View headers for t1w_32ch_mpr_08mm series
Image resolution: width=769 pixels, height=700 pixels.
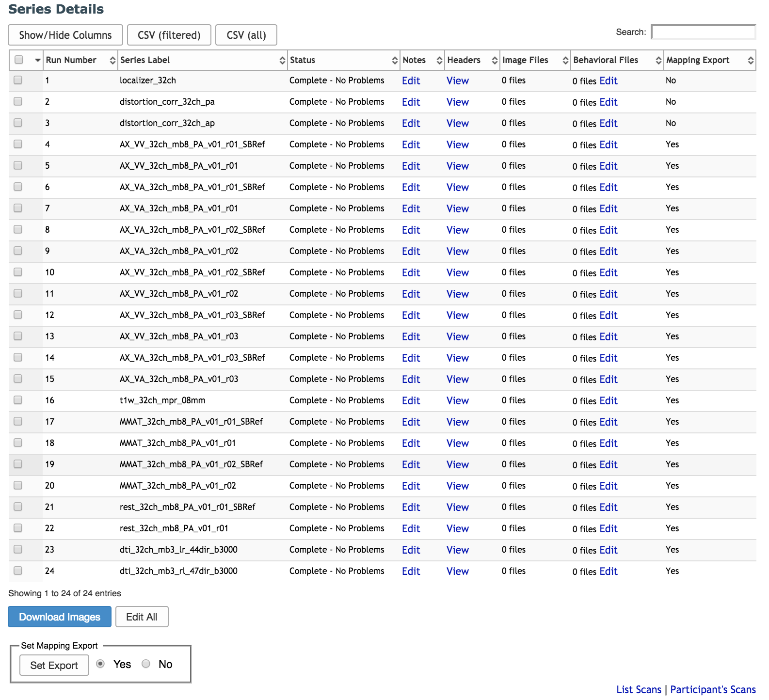coord(457,401)
